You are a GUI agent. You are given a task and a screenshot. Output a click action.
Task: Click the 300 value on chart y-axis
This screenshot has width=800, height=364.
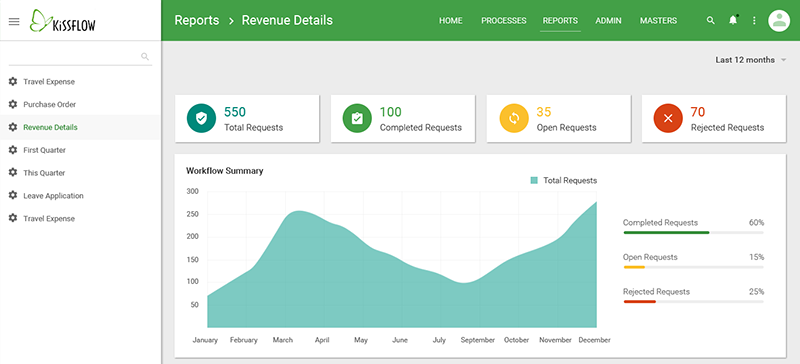192,191
